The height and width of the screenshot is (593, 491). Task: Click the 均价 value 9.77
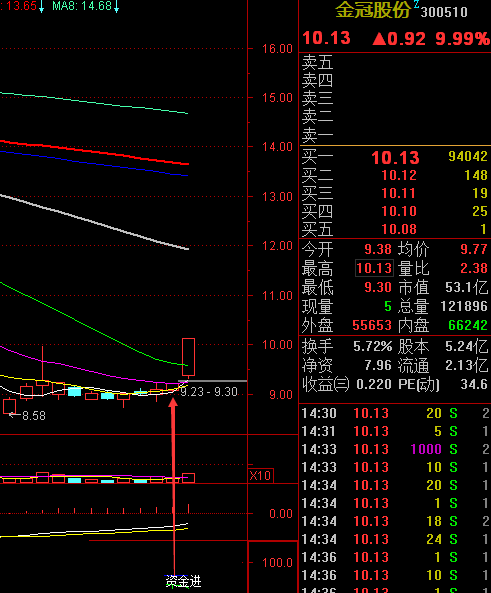(474, 249)
